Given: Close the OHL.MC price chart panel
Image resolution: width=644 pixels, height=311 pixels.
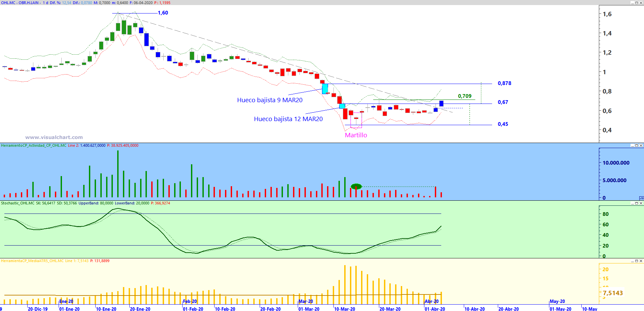Looking at the screenshot, I should point(641,3).
